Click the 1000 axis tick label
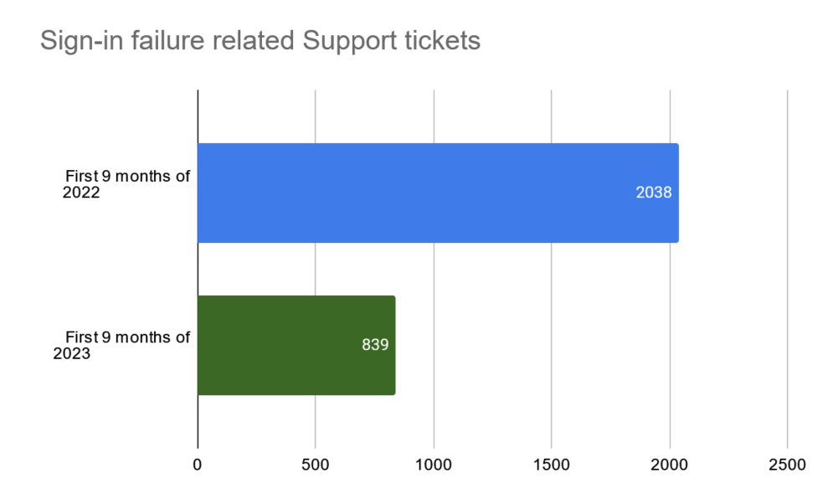This screenshot has height=504, width=838. [x=434, y=465]
